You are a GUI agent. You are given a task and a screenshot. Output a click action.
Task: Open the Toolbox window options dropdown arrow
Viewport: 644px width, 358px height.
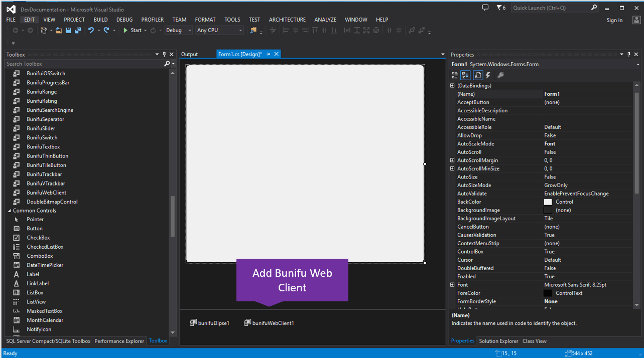point(157,54)
